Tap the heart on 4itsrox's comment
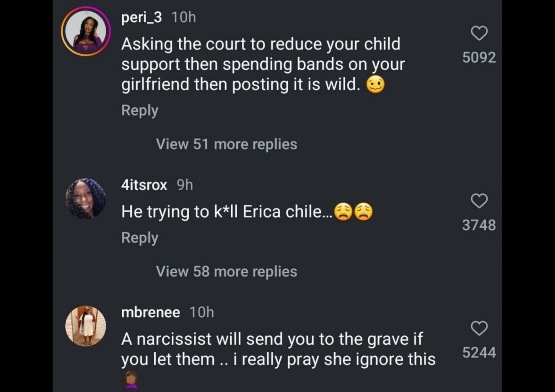The height and width of the screenshot is (392, 555). point(479,201)
